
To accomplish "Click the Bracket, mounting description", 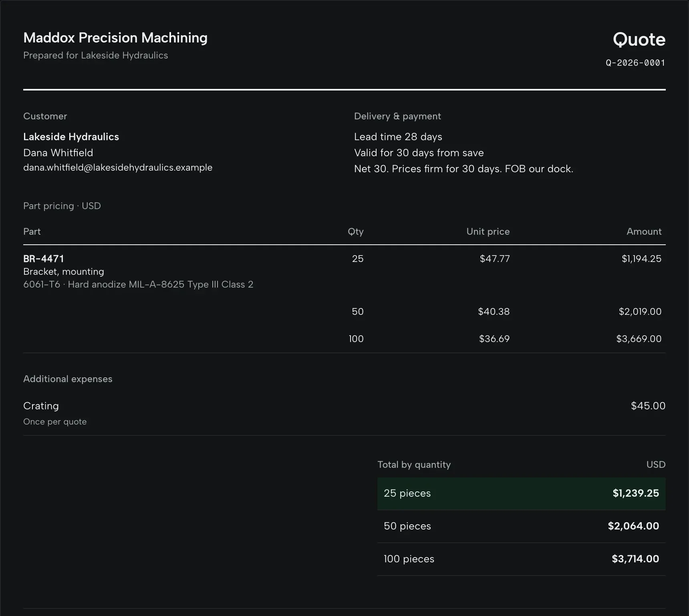I will (64, 272).
